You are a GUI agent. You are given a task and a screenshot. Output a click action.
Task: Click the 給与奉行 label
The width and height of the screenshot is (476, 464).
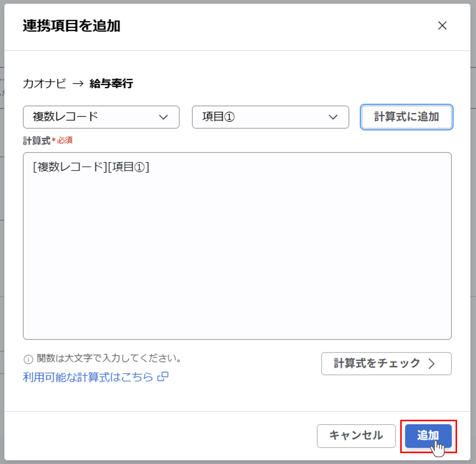pos(111,84)
